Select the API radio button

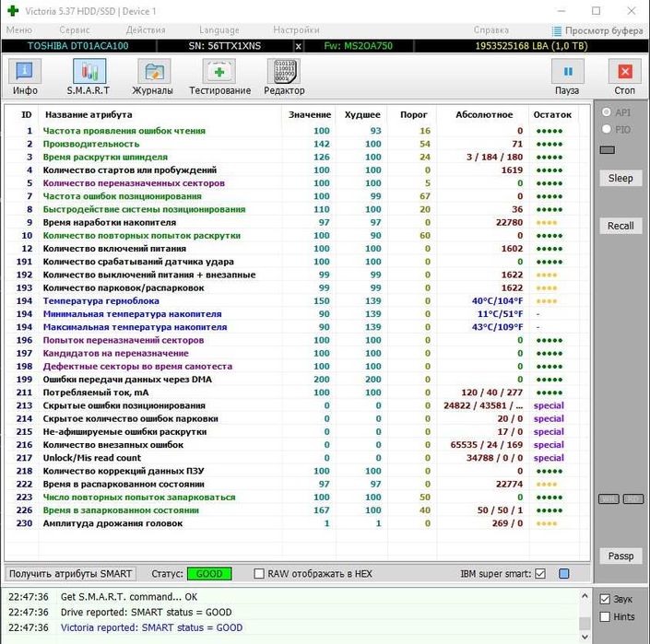606,112
